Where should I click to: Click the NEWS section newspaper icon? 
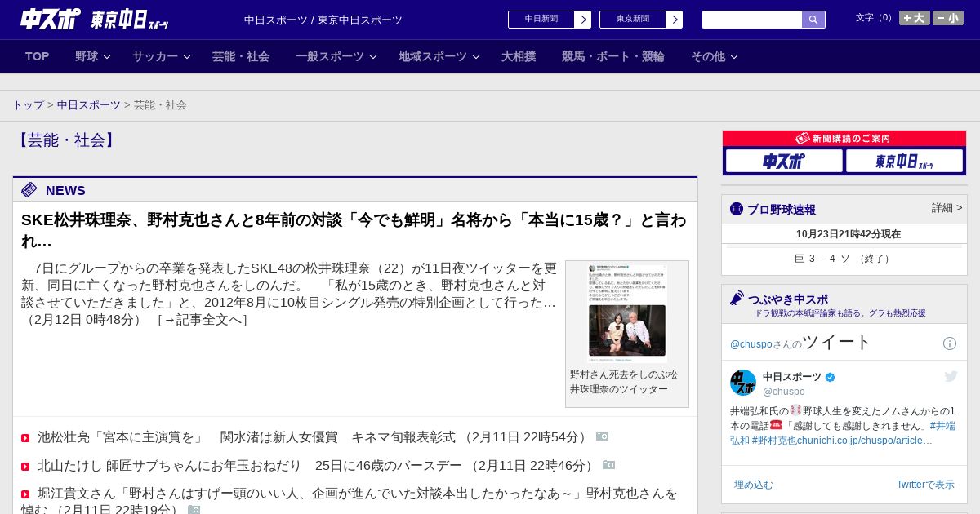point(29,190)
